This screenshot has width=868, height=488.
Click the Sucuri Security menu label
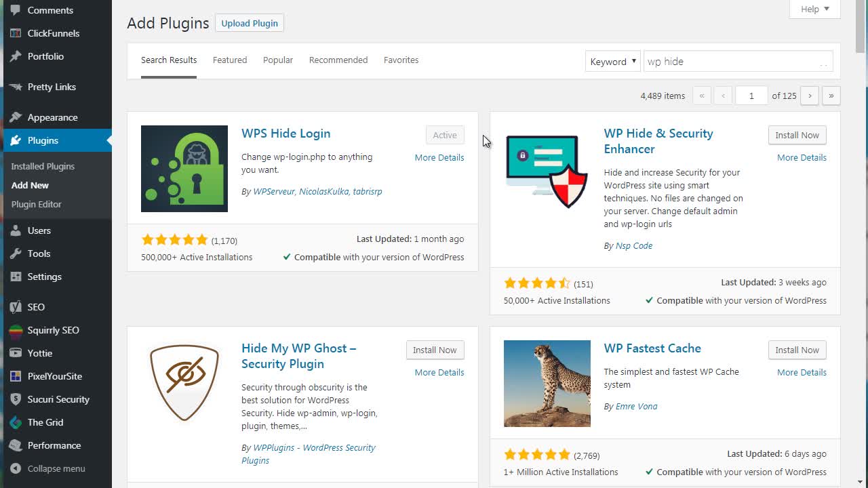pyautogui.click(x=58, y=399)
